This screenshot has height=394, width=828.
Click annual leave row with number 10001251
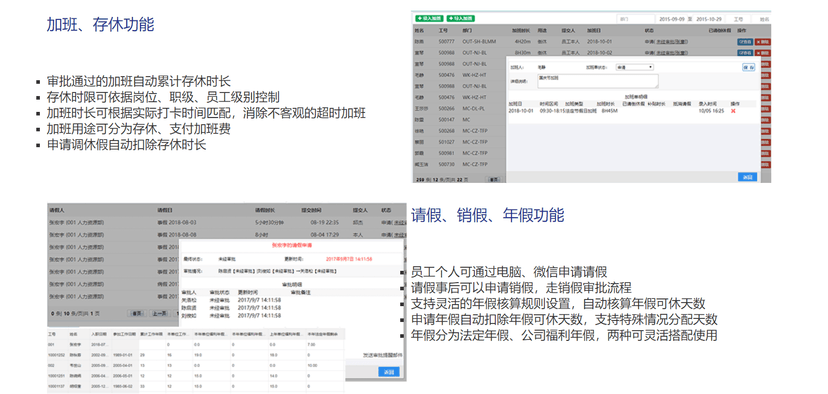[x=196, y=376]
